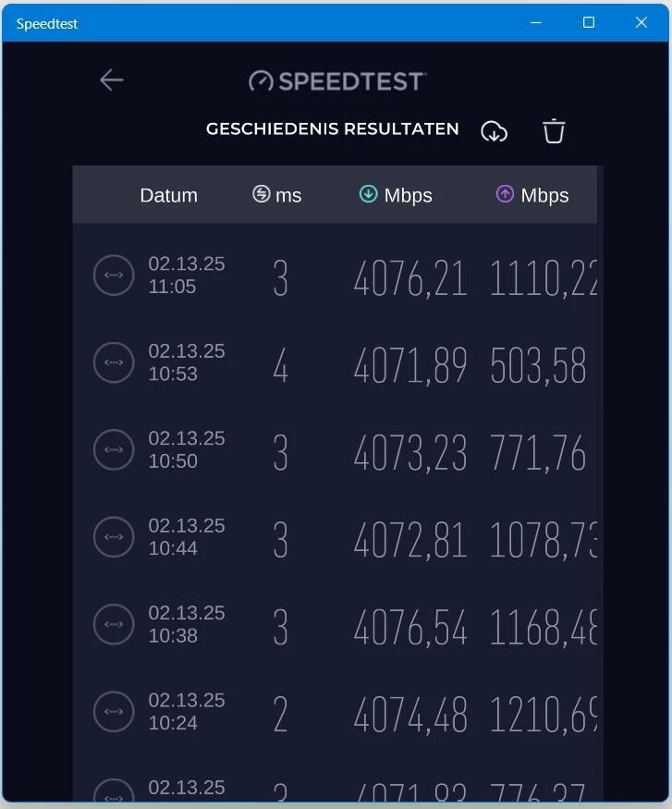The width and height of the screenshot is (672, 809).
Task: Export results via cloud download icon
Action: (x=495, y=131)
